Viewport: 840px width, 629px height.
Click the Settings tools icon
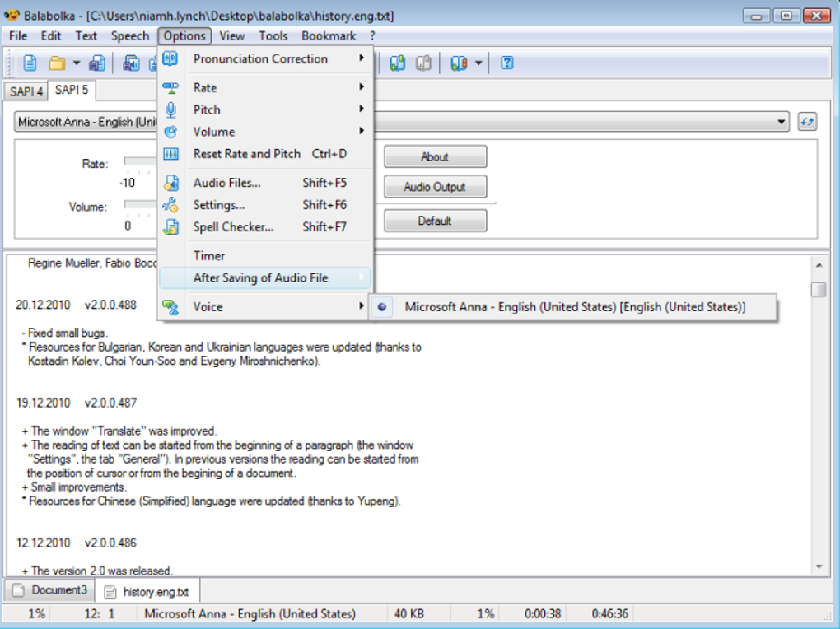coord(170,205)
